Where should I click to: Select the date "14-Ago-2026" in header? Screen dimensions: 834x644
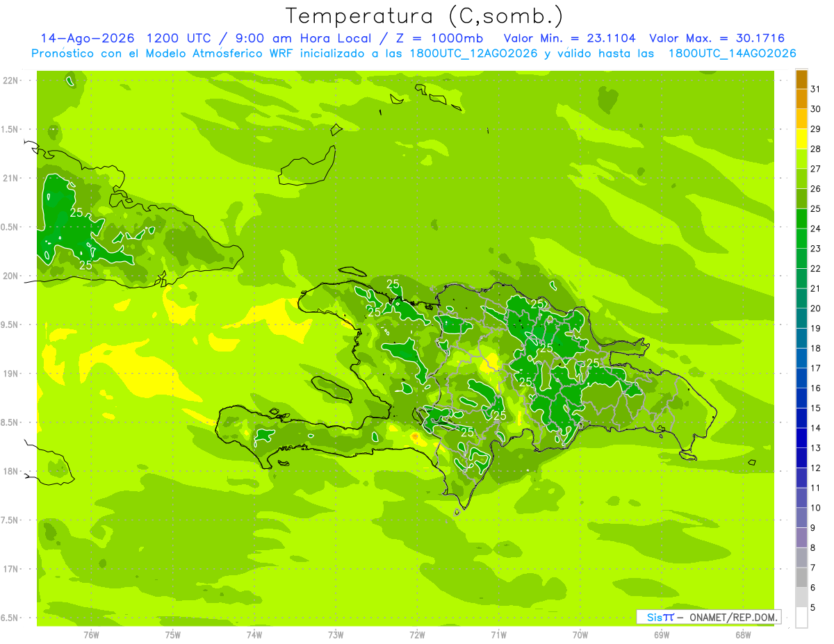point(88,38)
